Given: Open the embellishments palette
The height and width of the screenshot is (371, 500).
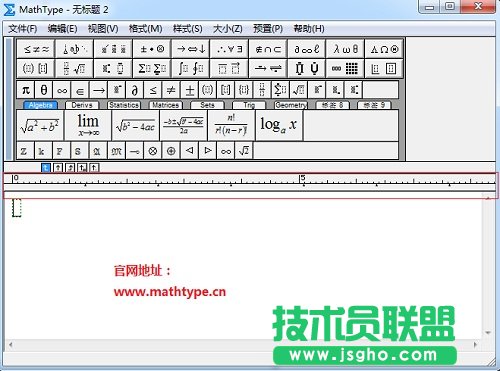Looking at the screenshot, I should pyautogui.click(x=113, y=49).
